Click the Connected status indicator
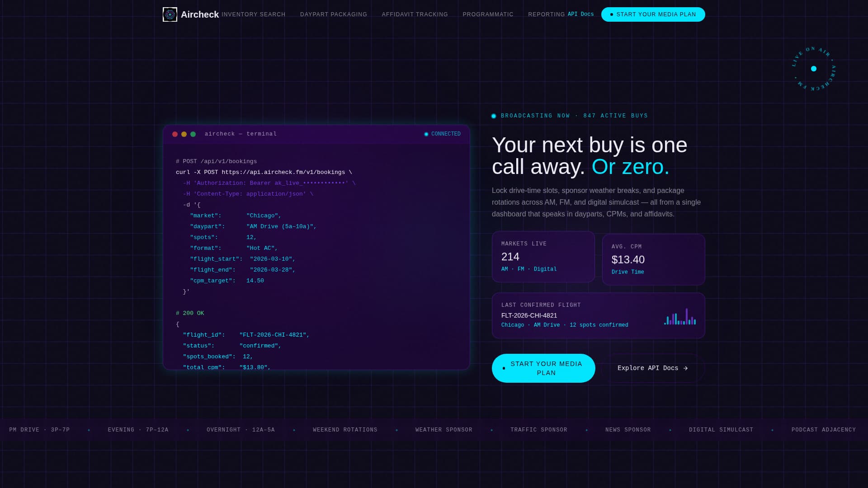Screen dimensions: 868x488 click(443, 134)
